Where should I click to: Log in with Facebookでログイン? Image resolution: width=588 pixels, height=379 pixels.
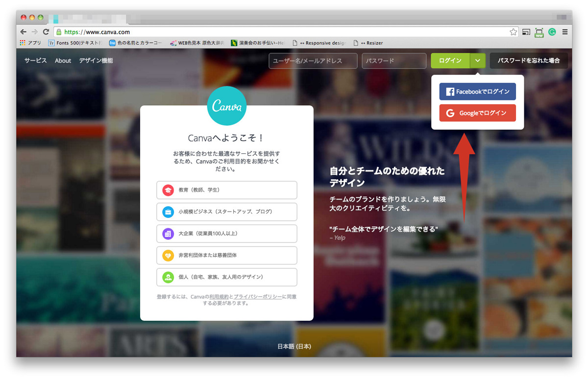pos(478,92)
